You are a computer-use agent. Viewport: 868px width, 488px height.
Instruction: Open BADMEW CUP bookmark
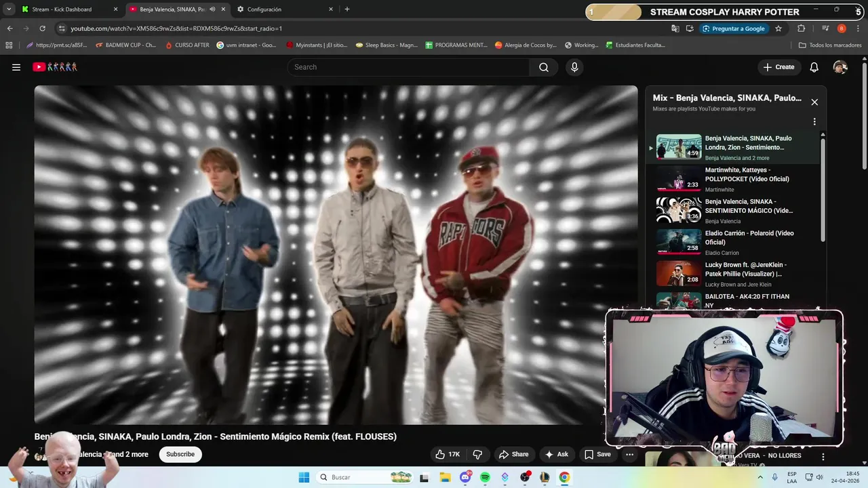125,45
